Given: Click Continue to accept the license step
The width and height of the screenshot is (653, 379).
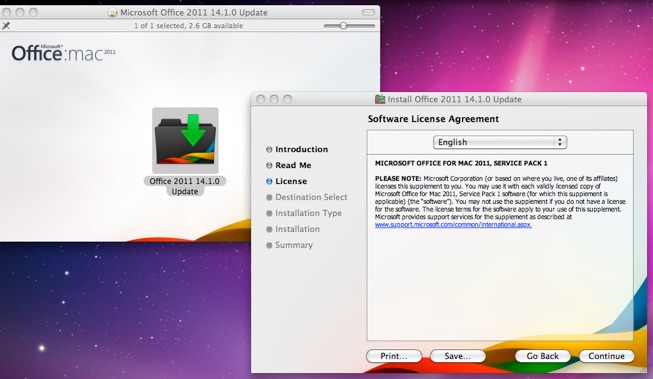Looking at the screenshot, I should point(607,356).
